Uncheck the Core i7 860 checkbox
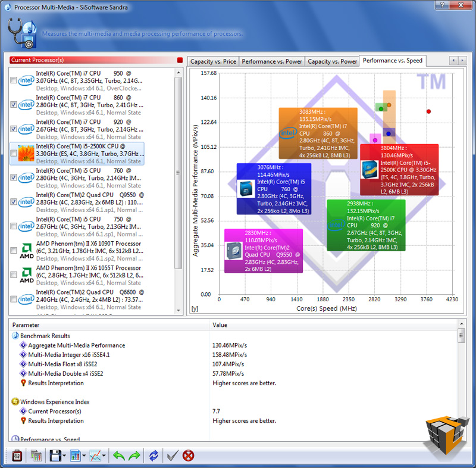 13,104
